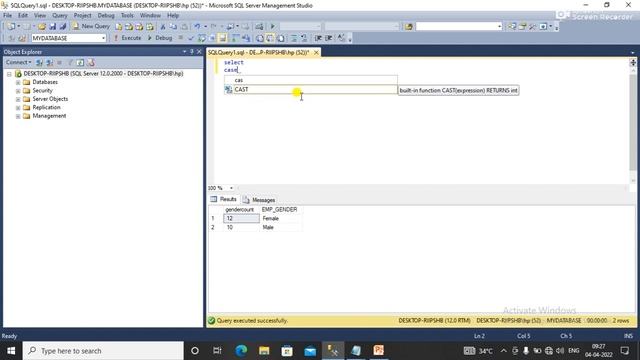
Task: Switch to the Messages tab
Action: pyautogui.click(x=259, y=200)
